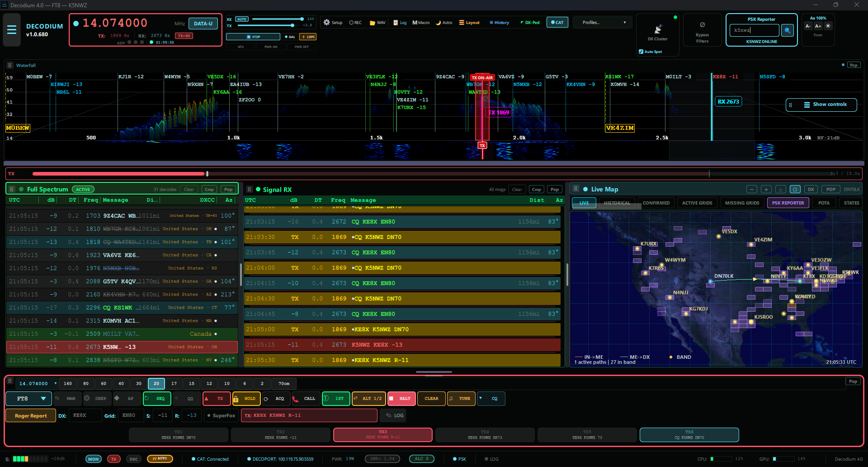
Task: Adjust RX level slider
Action: [278, 19]
